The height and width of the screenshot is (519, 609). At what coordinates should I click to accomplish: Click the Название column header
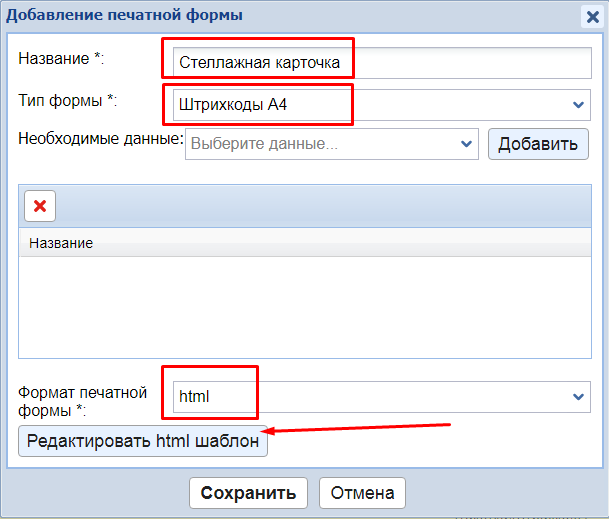62,243
